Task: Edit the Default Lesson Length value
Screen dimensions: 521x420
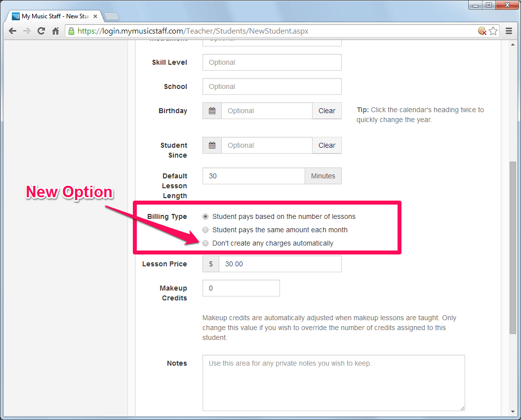Action: (254, 176)
